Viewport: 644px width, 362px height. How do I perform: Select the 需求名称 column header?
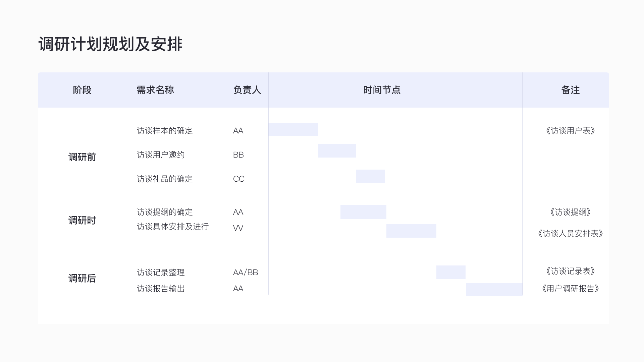[155, 90]
